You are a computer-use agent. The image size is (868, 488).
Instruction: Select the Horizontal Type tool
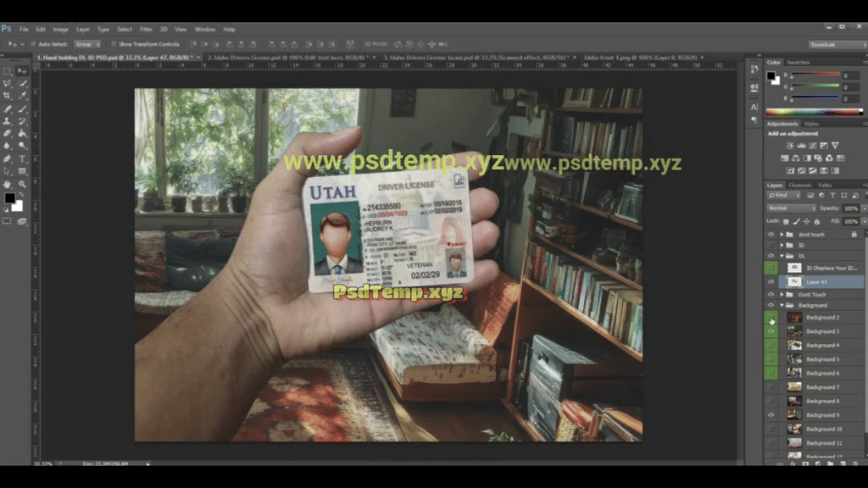click(23, 158)
